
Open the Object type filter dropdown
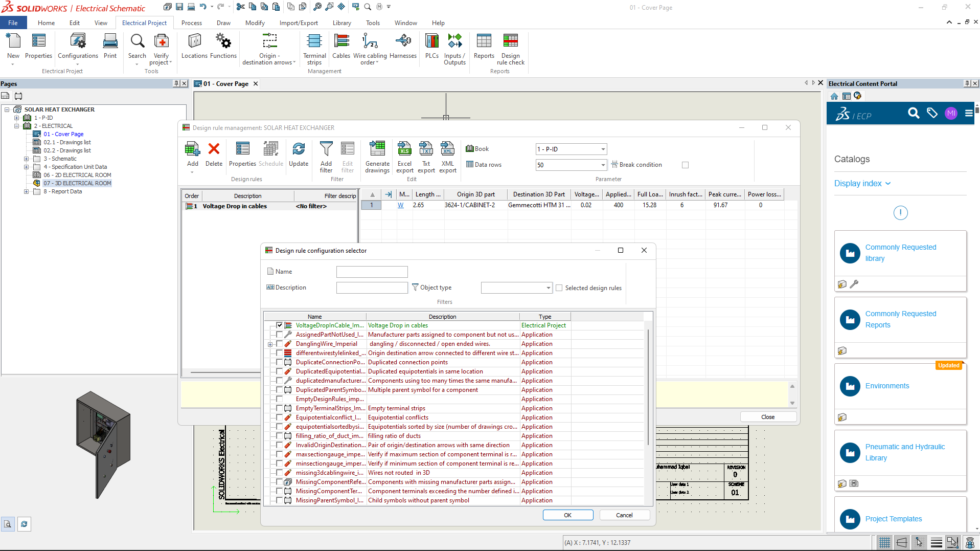coord(548,288)
